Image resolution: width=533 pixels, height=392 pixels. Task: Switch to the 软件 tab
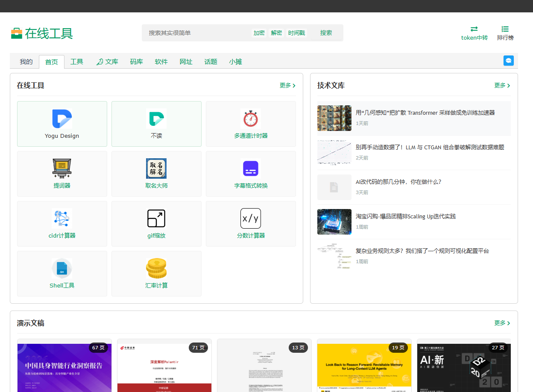click(x=161, y=62)
